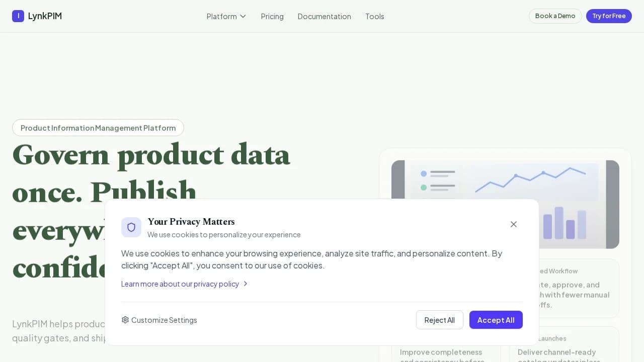This screenshot has width=644, height=362.
Task: Open the privacy policy link
Action: click(180, 284)
